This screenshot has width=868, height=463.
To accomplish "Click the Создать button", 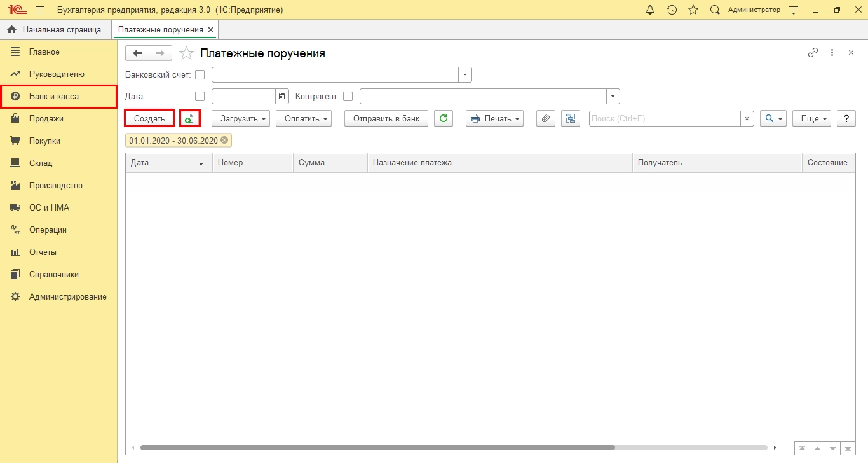I will point(149,118).
